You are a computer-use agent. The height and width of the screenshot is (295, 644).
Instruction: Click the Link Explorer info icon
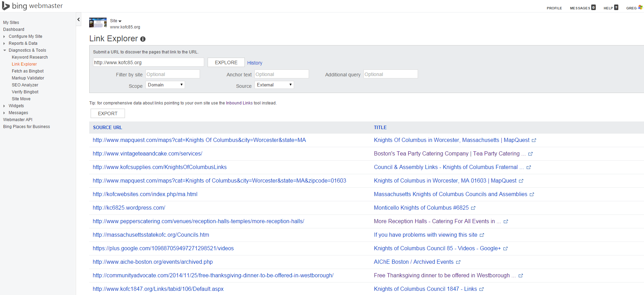click(143, 39)
